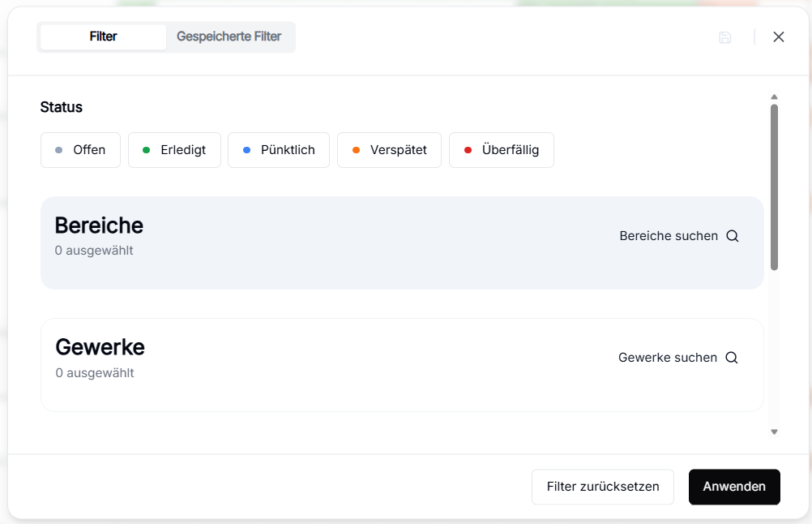Toggle the Überfällig status filter
This screenshot has height=524, width=812.
click(501, 150)
